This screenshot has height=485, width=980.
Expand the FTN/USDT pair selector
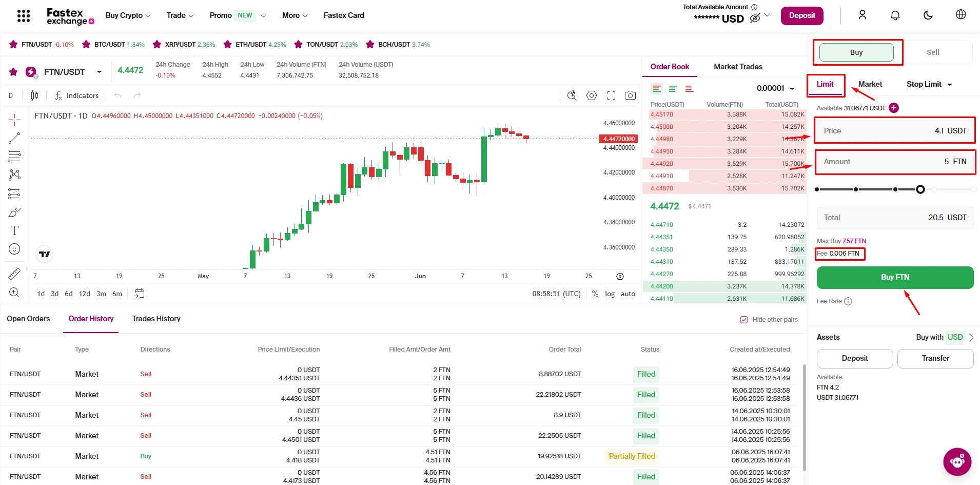[x=99, y=72]
